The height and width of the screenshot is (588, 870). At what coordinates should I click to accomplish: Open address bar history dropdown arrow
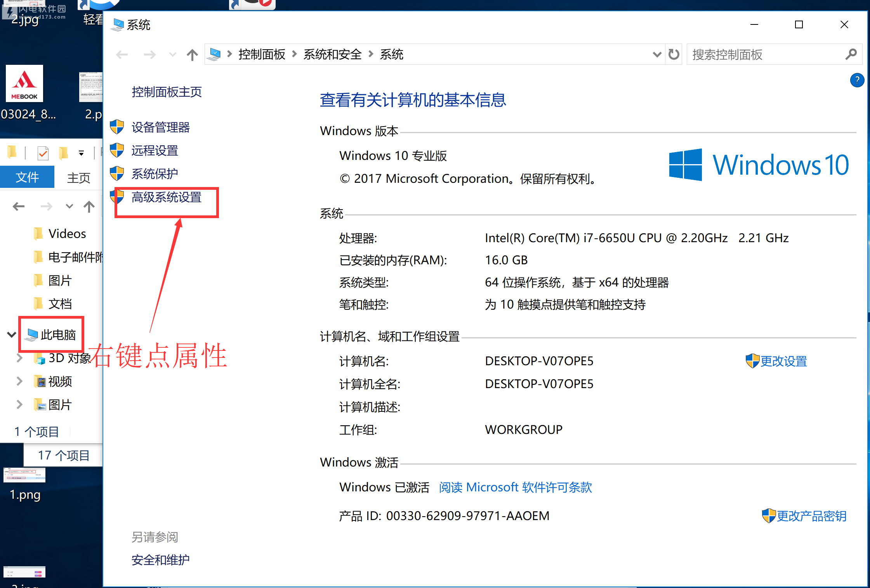pos(657,54)
